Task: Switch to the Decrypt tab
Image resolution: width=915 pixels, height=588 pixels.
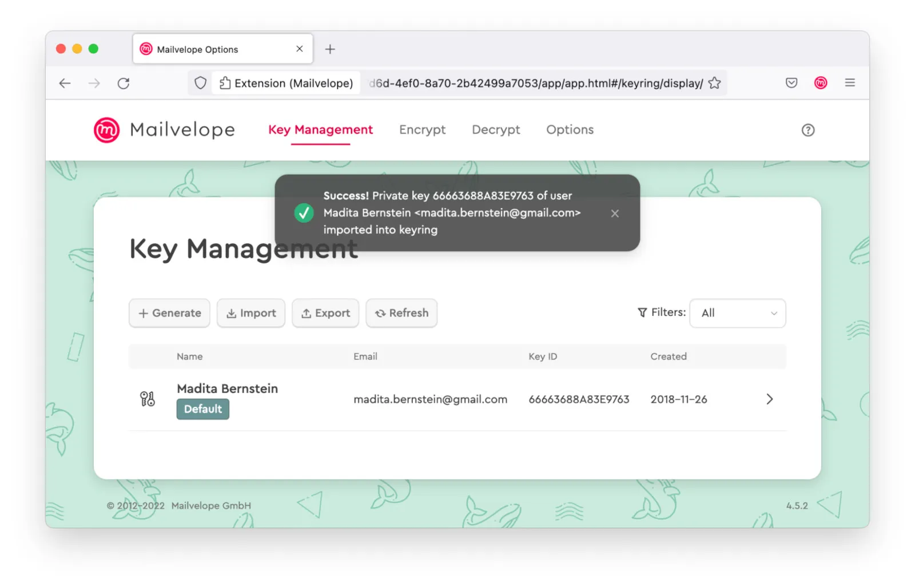Action: tap(496, 130)
